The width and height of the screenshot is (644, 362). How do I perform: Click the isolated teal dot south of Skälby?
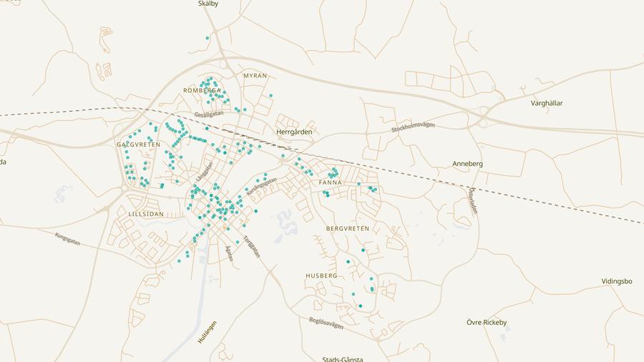(208, 38)
